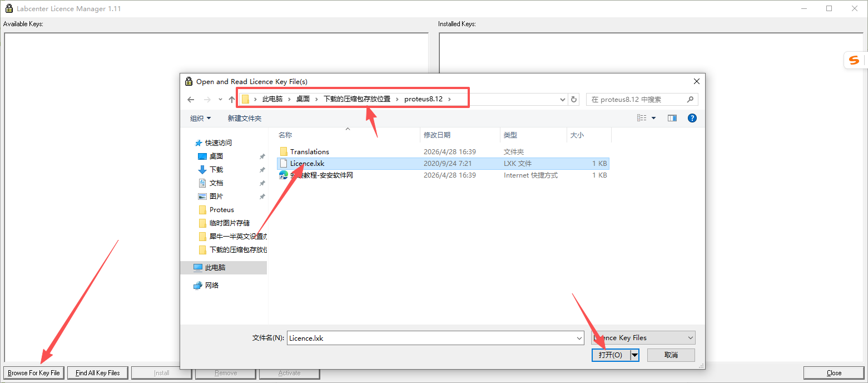Open 文档 in the quick access list

click(x=216, y=183)
